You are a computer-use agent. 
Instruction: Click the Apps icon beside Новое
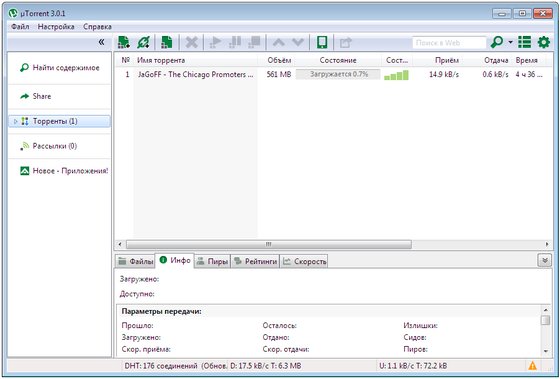coord(24,171)
